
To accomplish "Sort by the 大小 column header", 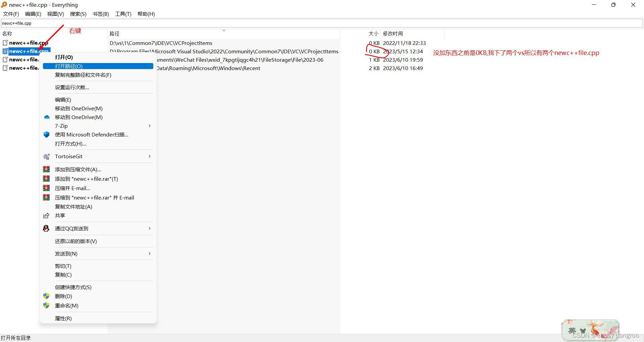I will pyautogui.click(x=361, y=34).
